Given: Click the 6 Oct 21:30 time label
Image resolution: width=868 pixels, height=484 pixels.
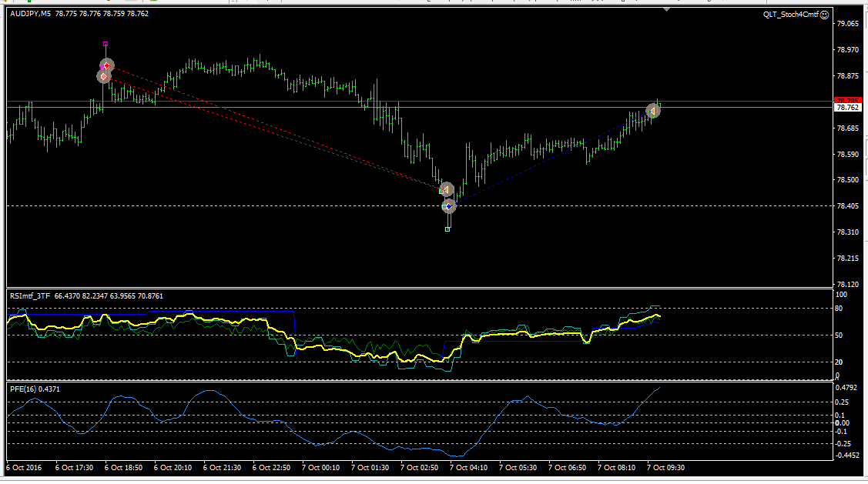Looking at the screenshot, I should pyautogui.click(x=222, y=467).
